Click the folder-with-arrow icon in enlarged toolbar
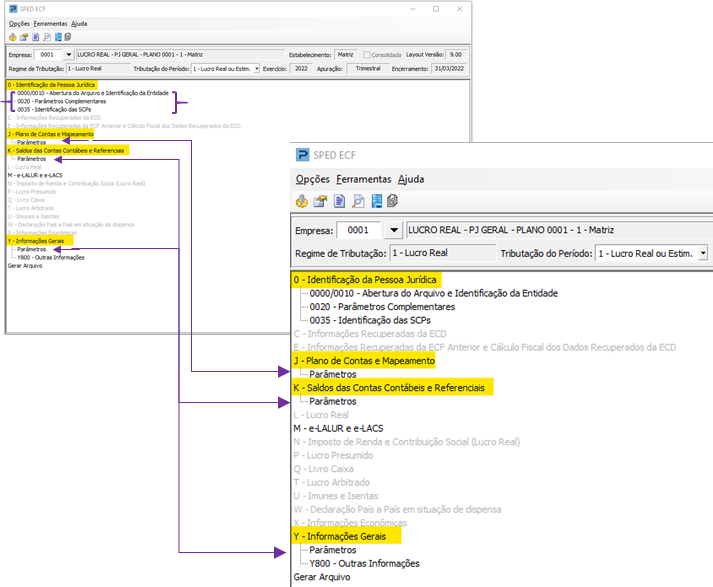The width and height of the screenshot is (713, 587). [x=320, y=201]
